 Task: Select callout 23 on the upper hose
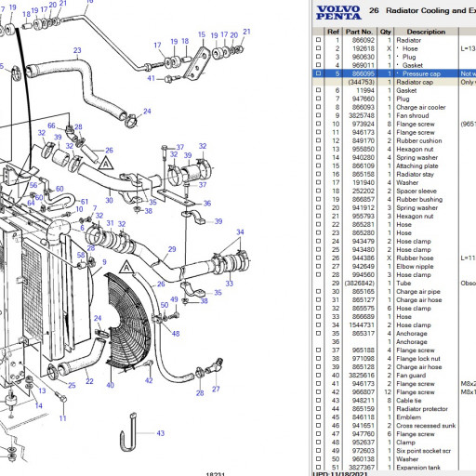pyautogui.click(x=77, y=50)
